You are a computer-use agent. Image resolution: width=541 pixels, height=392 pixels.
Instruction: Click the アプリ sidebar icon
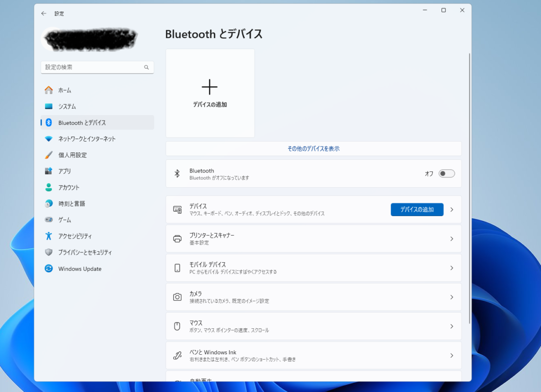point(49,171)
